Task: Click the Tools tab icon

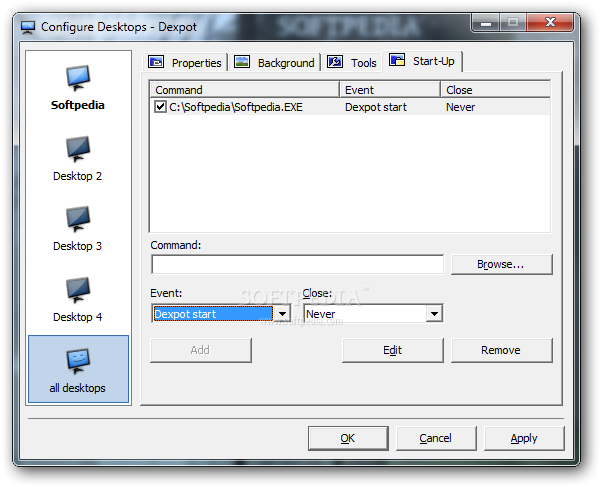Action: 335,62
